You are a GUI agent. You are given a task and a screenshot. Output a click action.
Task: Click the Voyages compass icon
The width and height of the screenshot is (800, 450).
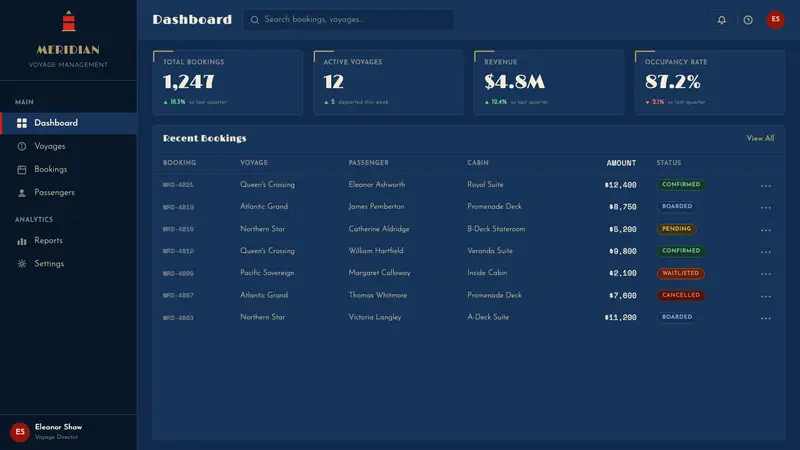pyautogui.click(x=21, y=146)
